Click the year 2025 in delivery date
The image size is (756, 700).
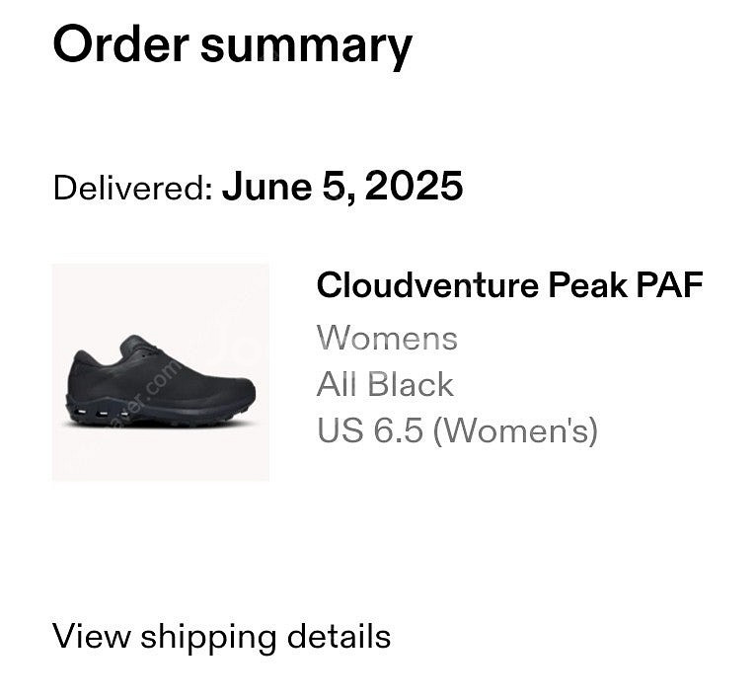414,187
